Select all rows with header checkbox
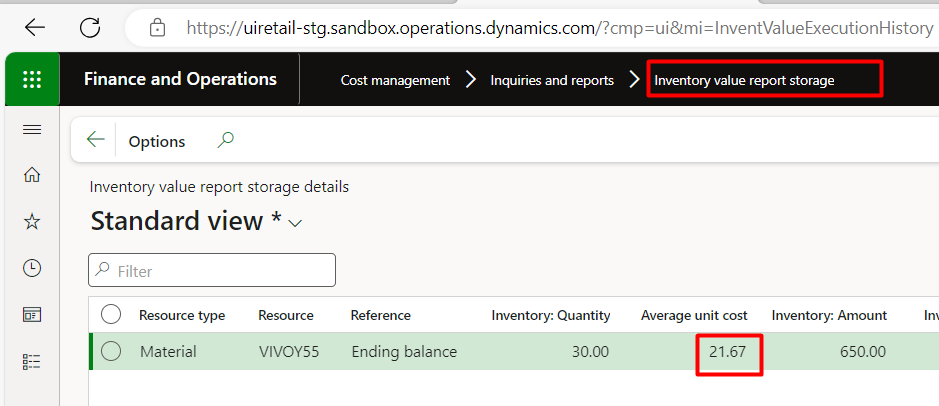Viewport: 939px width, 406px height. tap(111, 315)
